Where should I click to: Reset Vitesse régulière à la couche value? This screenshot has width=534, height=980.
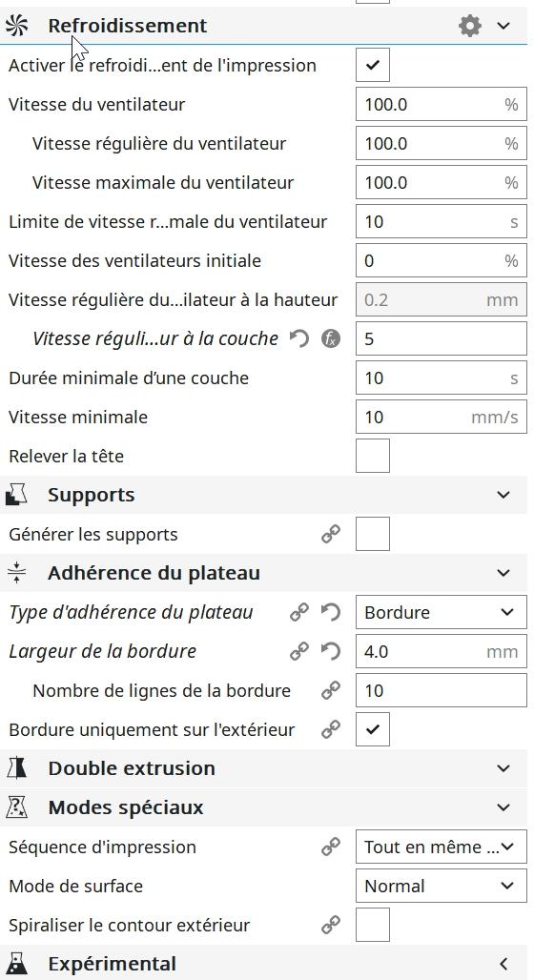299,338
